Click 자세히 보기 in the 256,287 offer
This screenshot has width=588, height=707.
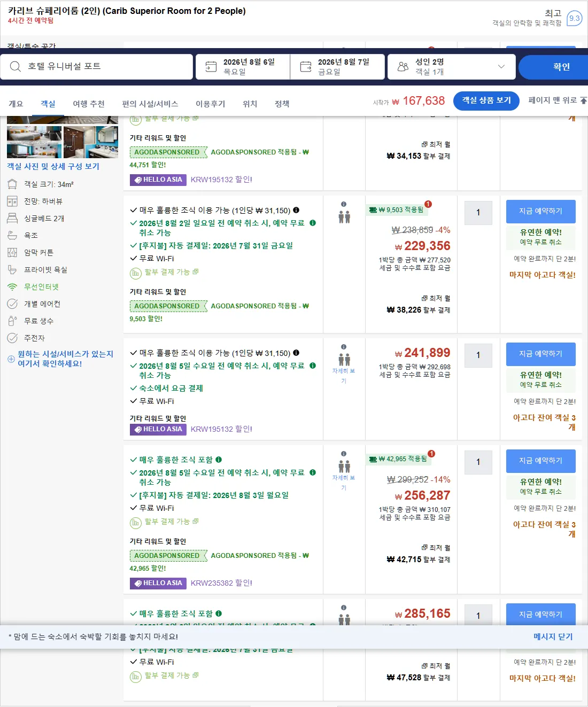point(344,483)
